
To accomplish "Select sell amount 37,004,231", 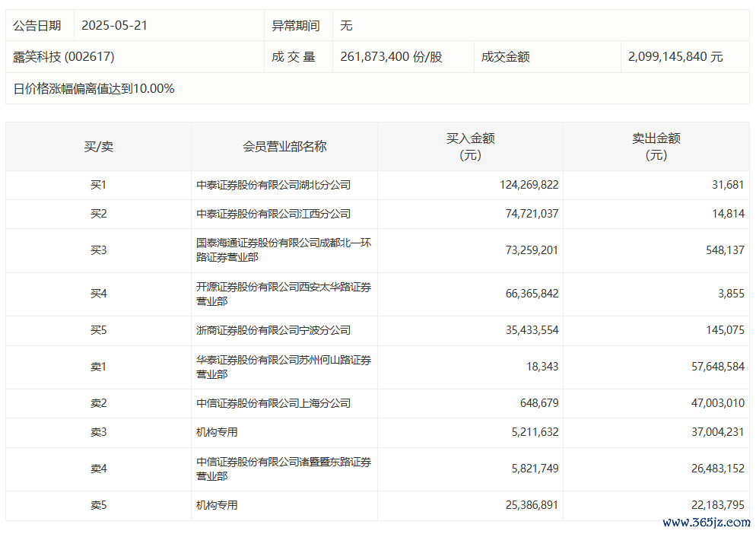I will click(x=718, y=432).
